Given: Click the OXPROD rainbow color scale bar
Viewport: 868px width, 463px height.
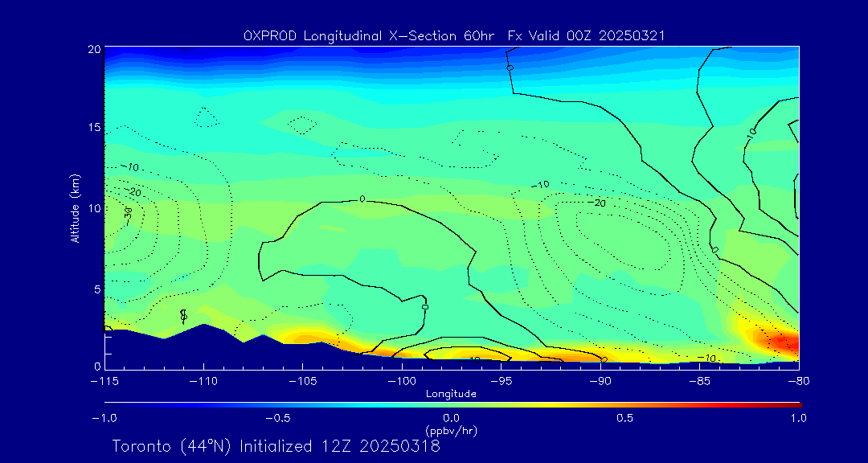Looking at the screenshot, I should point(452,405).
